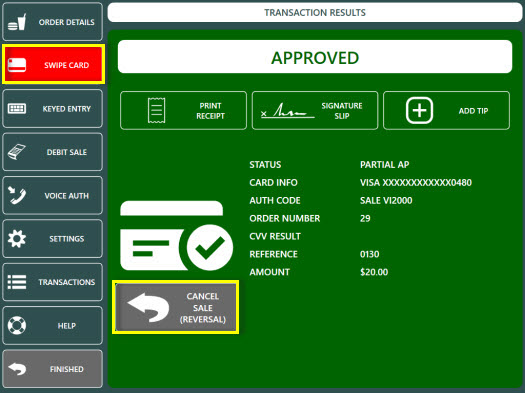Viewport: 525px width, 393px height.
Task: Open Debit Sale card reader icon
Action: (x=17, y=152)
